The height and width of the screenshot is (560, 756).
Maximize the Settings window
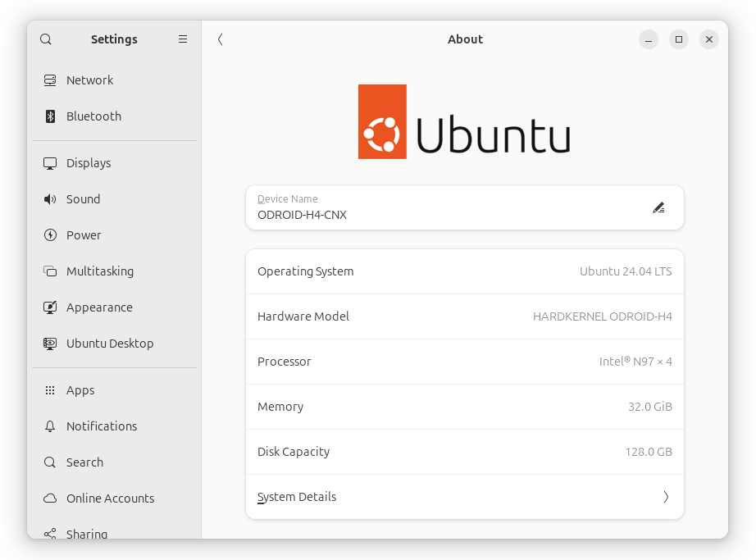point(679,39)
